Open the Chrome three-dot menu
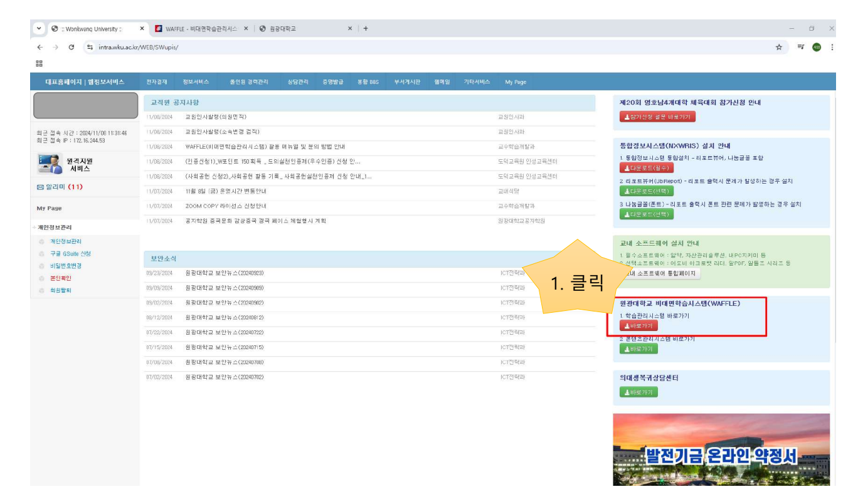 [x=832, y=47]
